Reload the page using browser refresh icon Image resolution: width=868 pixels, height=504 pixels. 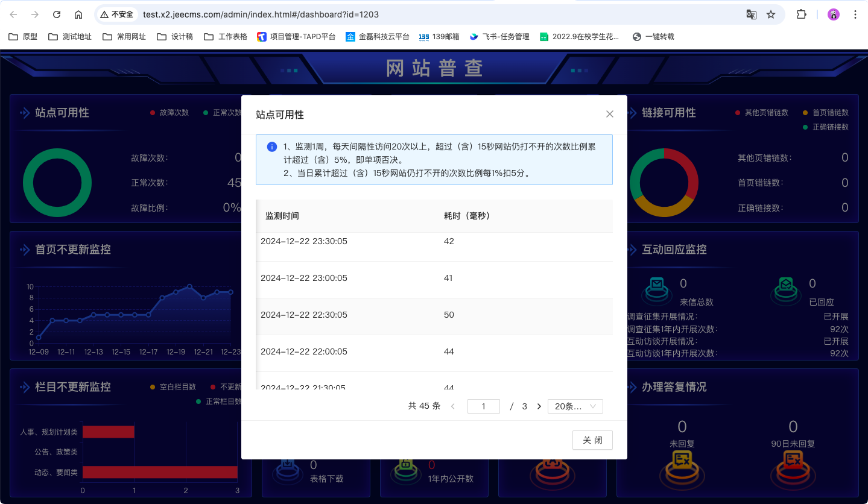(x=57, y=14)
